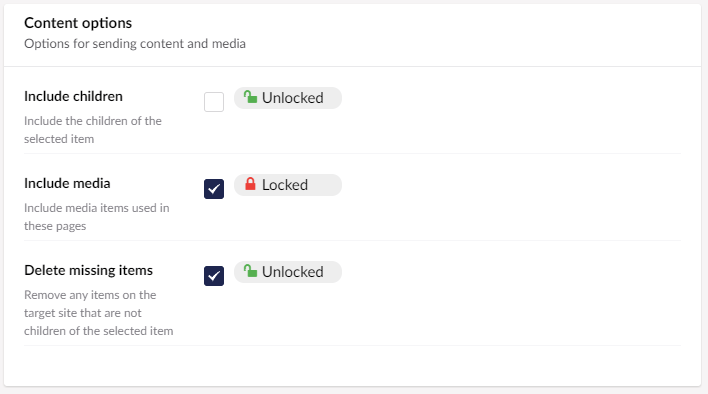Click the Include children label

(x=73, y=96)
